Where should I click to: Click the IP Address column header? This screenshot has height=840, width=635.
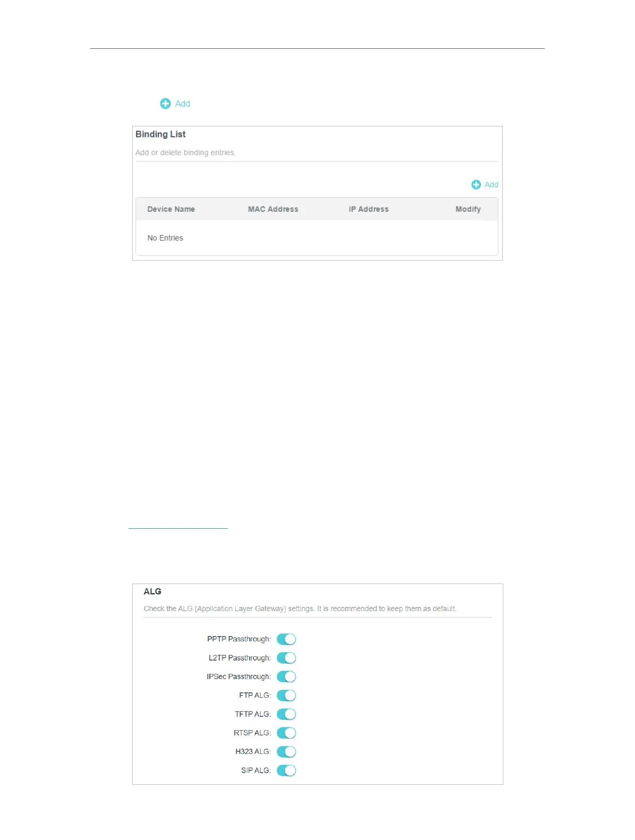click(368, 209)
